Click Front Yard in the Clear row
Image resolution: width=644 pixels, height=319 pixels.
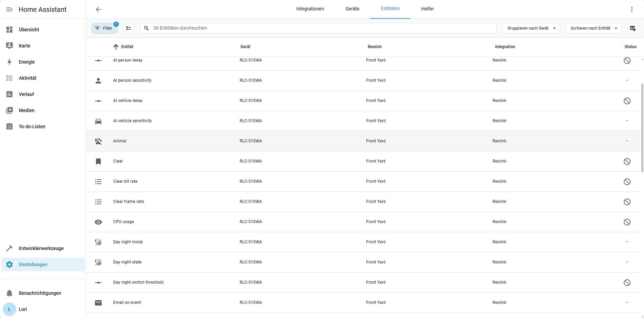point(376,161)
